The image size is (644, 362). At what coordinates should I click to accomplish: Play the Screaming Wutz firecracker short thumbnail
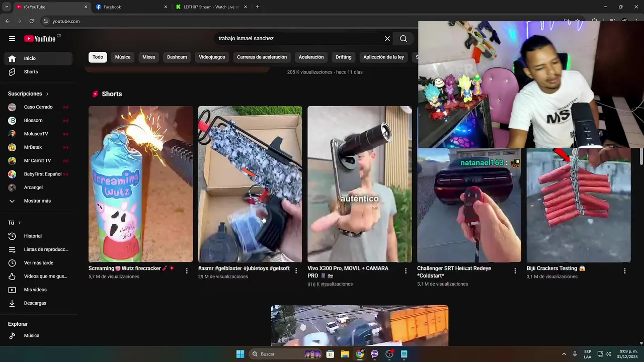[x=140, y=184]
